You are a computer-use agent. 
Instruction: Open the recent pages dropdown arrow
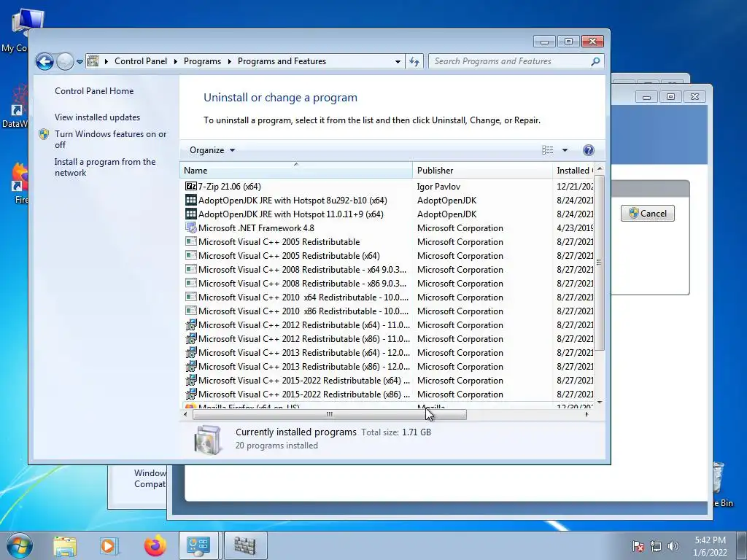coord(80,61)
